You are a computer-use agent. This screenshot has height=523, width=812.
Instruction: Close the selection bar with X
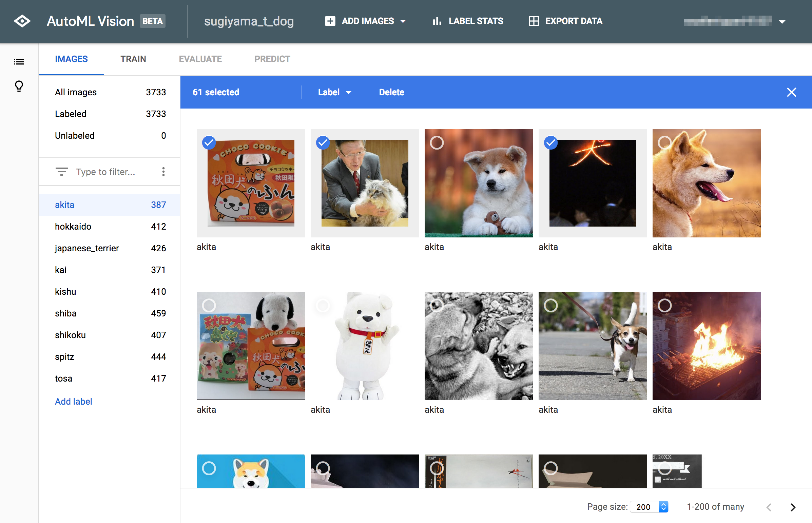(x=791, y=92)
